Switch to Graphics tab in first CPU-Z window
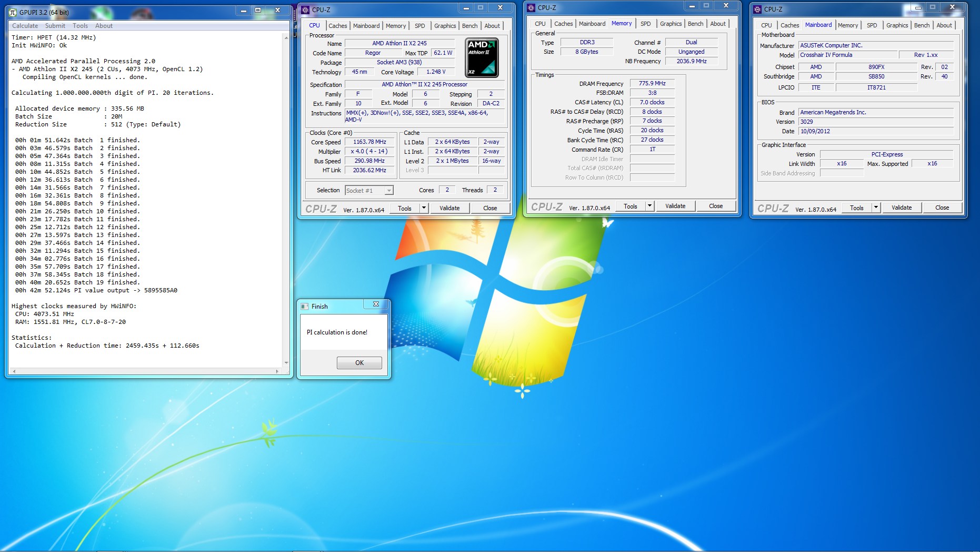This screenshot has height=552, width=980. tap(445, 26)
